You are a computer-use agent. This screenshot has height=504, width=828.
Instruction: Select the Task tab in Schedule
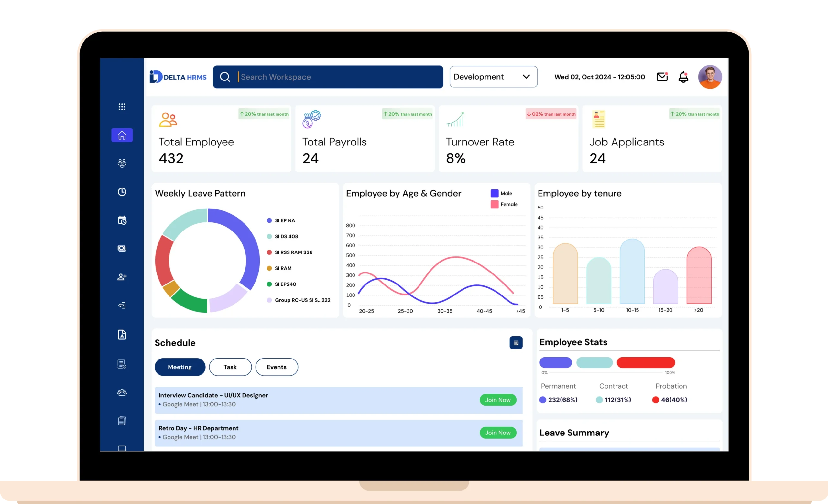click(229, 366)
